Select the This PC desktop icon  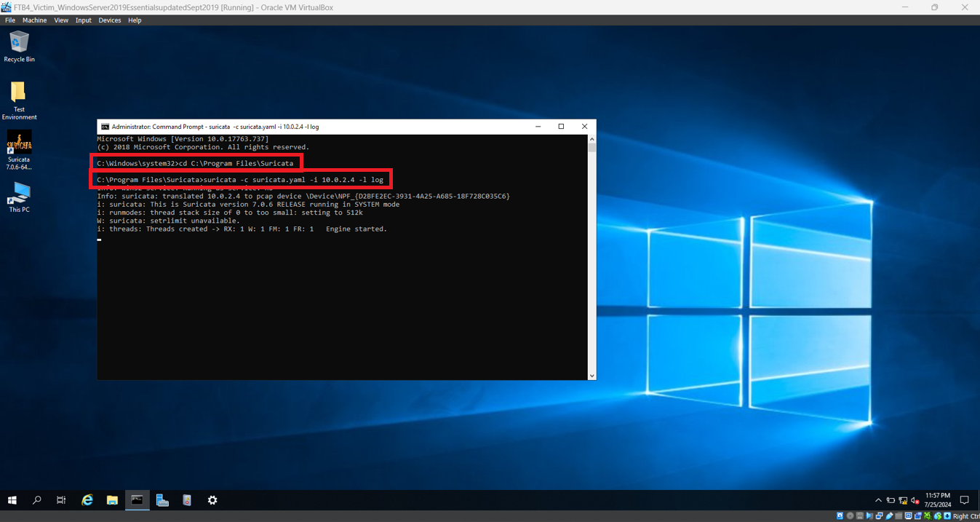[19, 197]
